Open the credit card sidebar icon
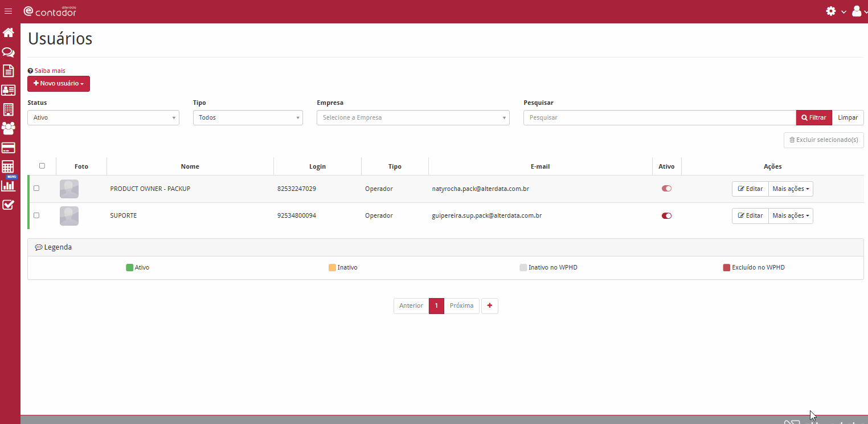This screenshot has width=868, height=424. (8, 148)
